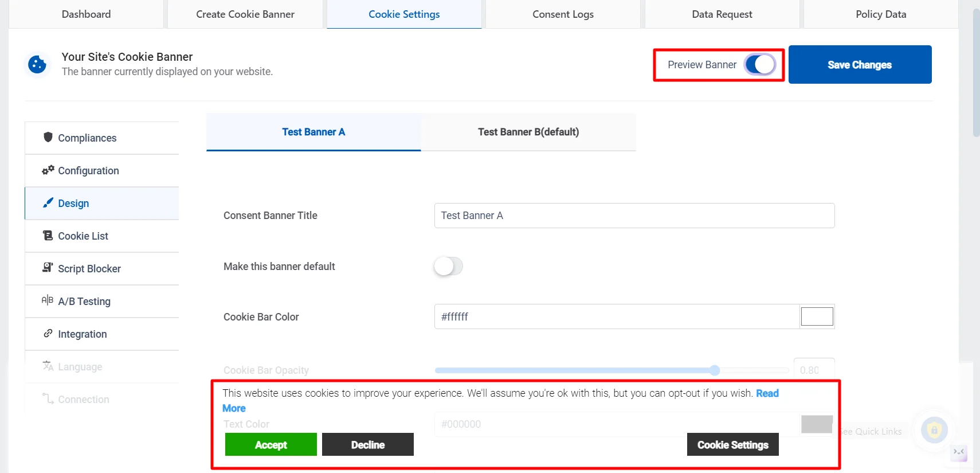Click the A/B Testing icon
Viewport: 980px width, 473px height.
click(48, 300)
